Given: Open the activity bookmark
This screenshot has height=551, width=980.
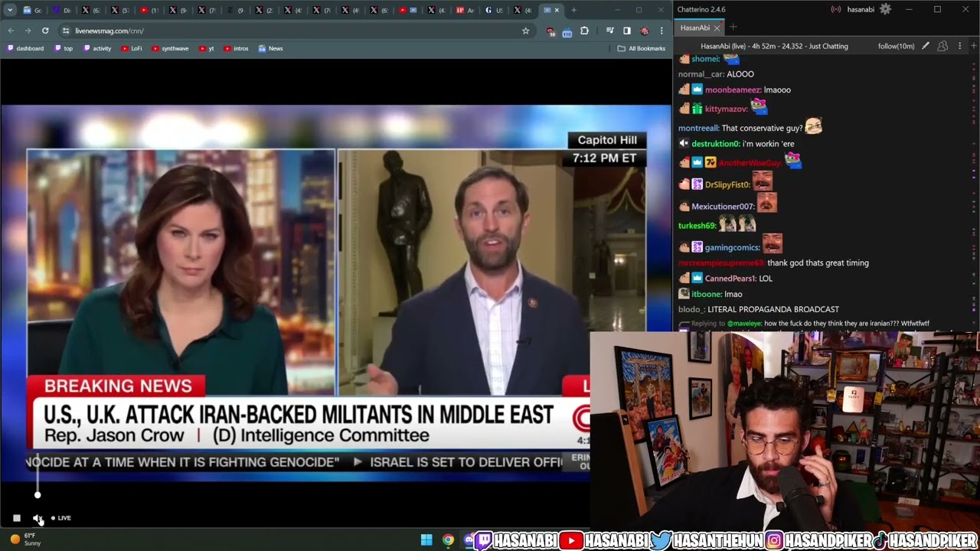Looking at the screenshot, I should (x=97, y=48).
